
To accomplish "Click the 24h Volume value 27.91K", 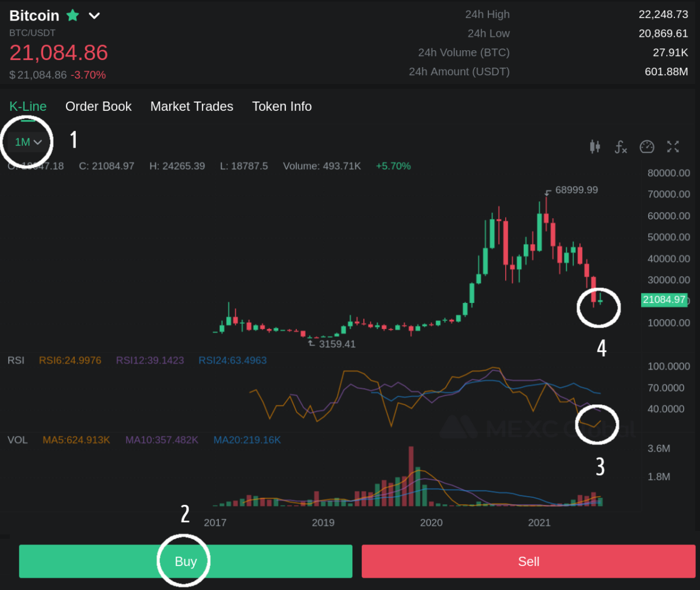I will pos(670,53).
